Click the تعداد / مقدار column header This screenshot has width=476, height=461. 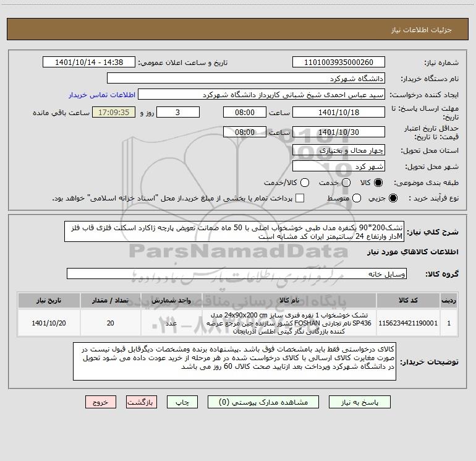[x=111, y=300]
